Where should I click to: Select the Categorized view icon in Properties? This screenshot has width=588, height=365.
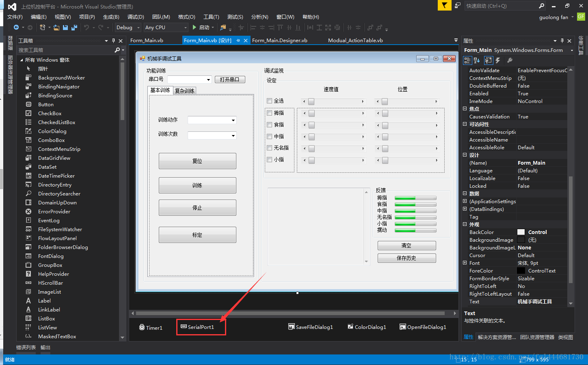(x=467, y=60)
